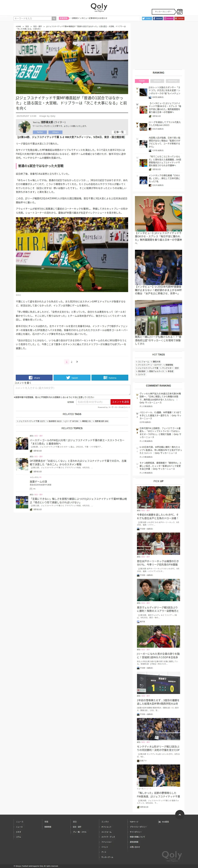Screen dimensions: 198x868
Task: Open footer link 移籍情報
Action: coord(48,827)
